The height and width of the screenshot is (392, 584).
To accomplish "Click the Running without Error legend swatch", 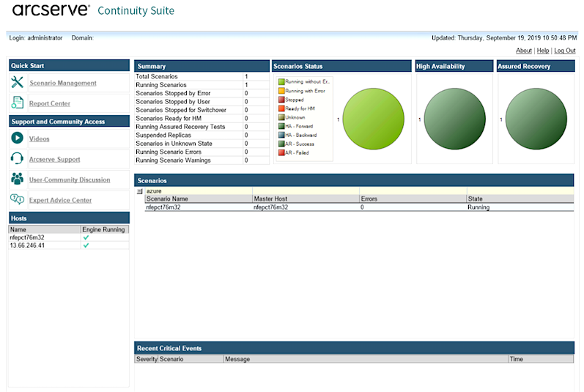I will 281,81.
